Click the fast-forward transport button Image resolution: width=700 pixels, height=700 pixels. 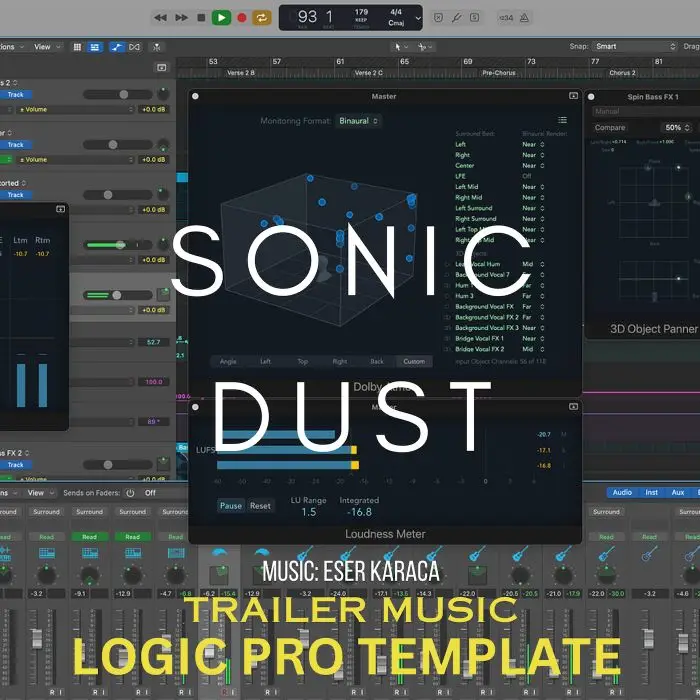[x=181, y=18]
